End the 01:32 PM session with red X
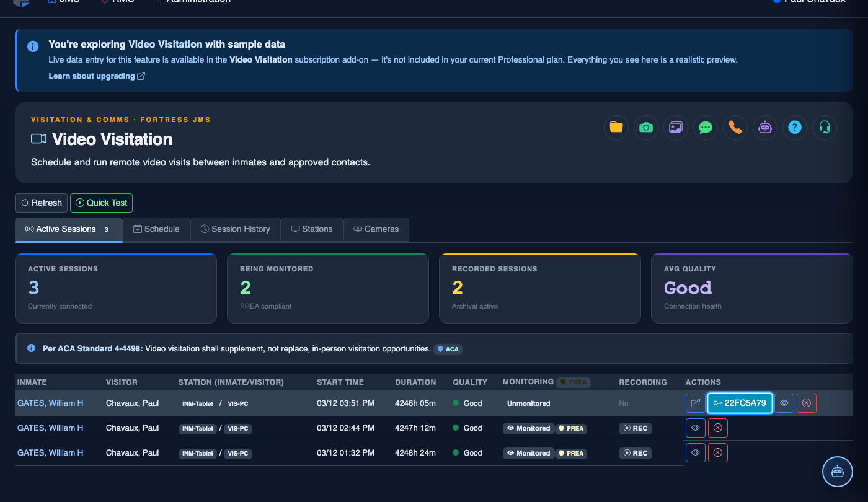This screenshot has height=502, width=868. point(718,452)
